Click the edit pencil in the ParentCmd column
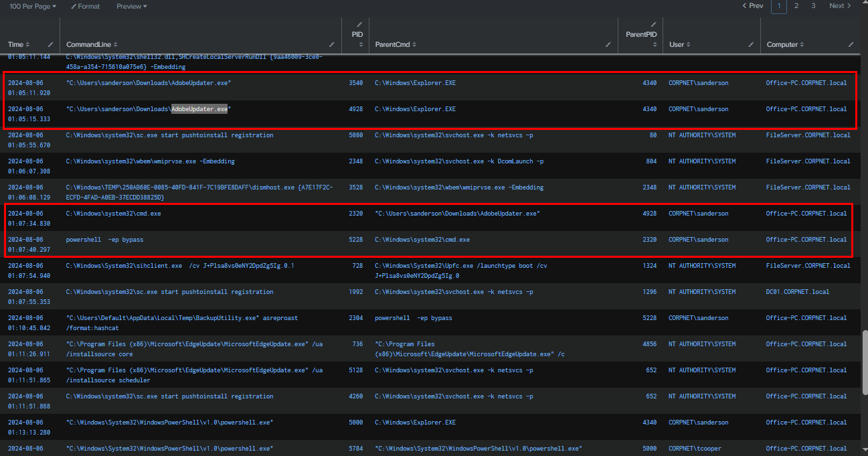868x456 pixels. point(608,44)
